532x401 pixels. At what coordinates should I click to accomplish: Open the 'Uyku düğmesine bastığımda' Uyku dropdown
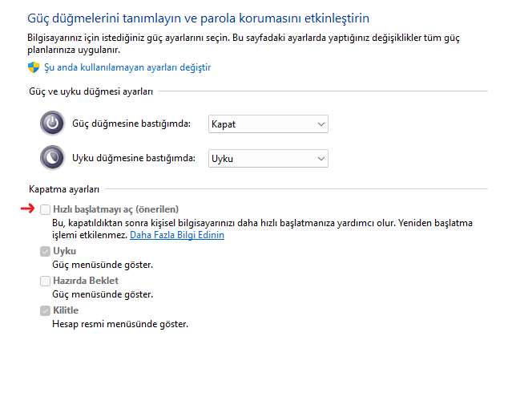[x=268, y=159]
